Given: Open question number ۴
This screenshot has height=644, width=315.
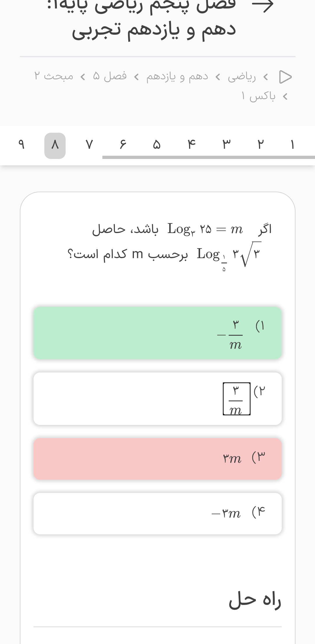Looking at the screenshot, I should [x=191, y=145].
